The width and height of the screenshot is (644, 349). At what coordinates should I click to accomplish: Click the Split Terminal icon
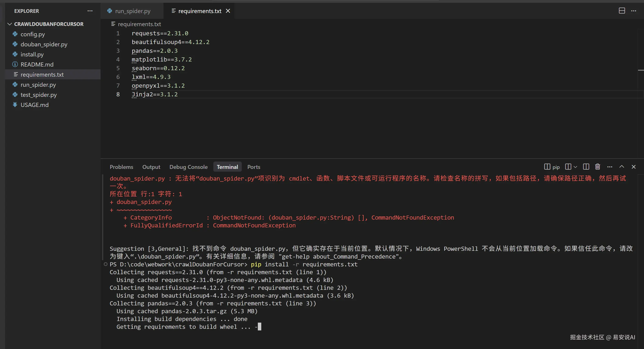(x=586, y=167)
